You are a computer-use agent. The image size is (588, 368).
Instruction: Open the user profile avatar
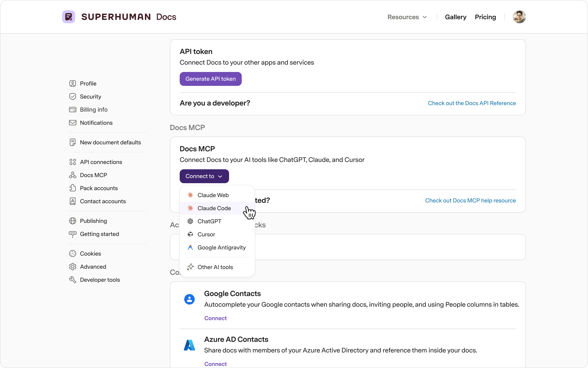[x=519, y=17]
